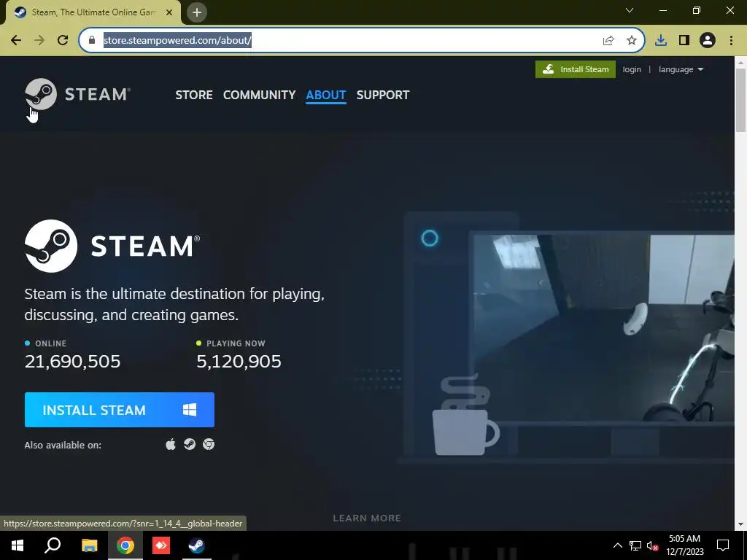Screen dimensions: 747x560
Task: Bookmark this page with the star icon
Action: pos(631,41)
